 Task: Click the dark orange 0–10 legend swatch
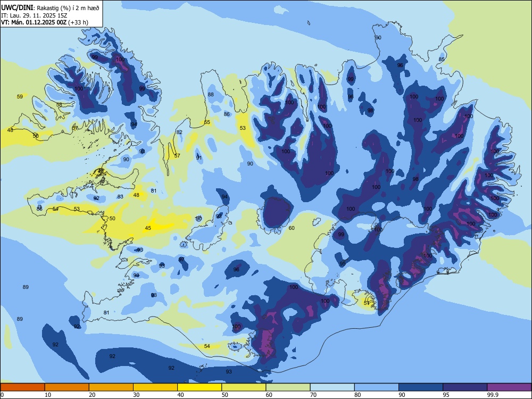[x=22, y=387]
